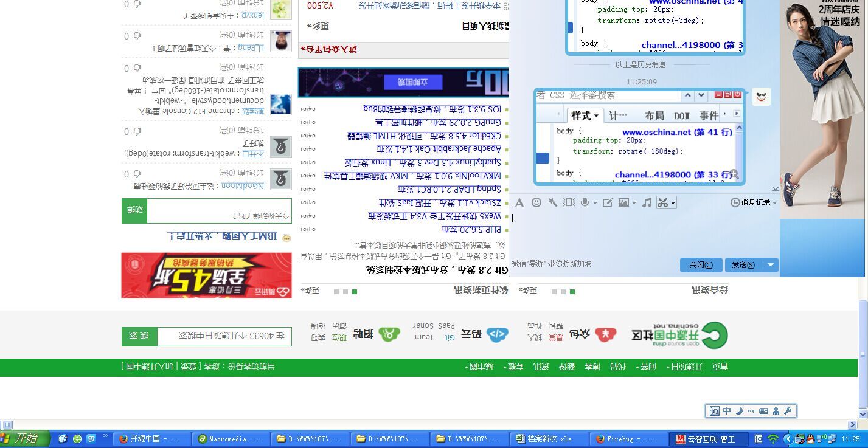The height and width of the screenshot is (448, 868).
Task: Open 问答 navigation item
Action: point(648,367)
